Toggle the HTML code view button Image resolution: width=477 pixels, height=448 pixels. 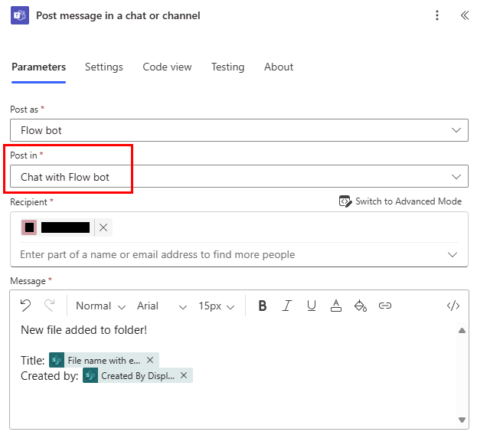[453, 306]
